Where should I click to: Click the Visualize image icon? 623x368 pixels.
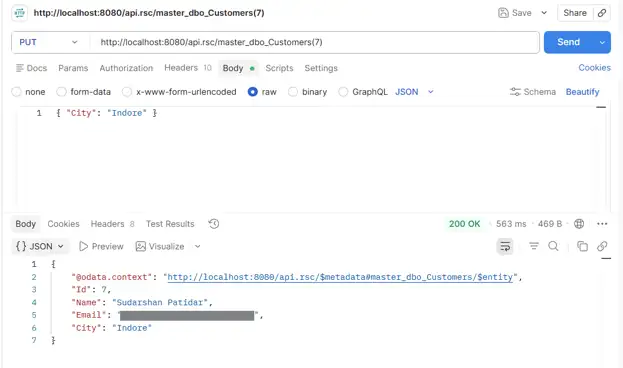click(x=141, y=246)
